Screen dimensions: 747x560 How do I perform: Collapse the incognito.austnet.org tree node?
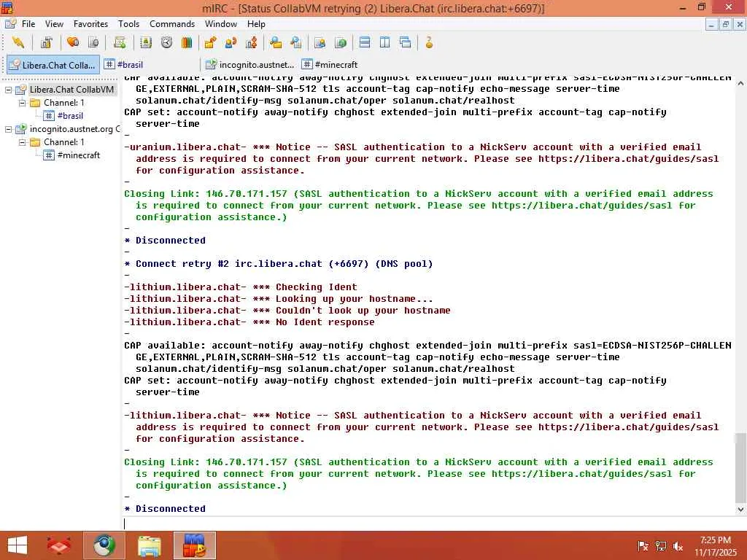coord(8,129)
